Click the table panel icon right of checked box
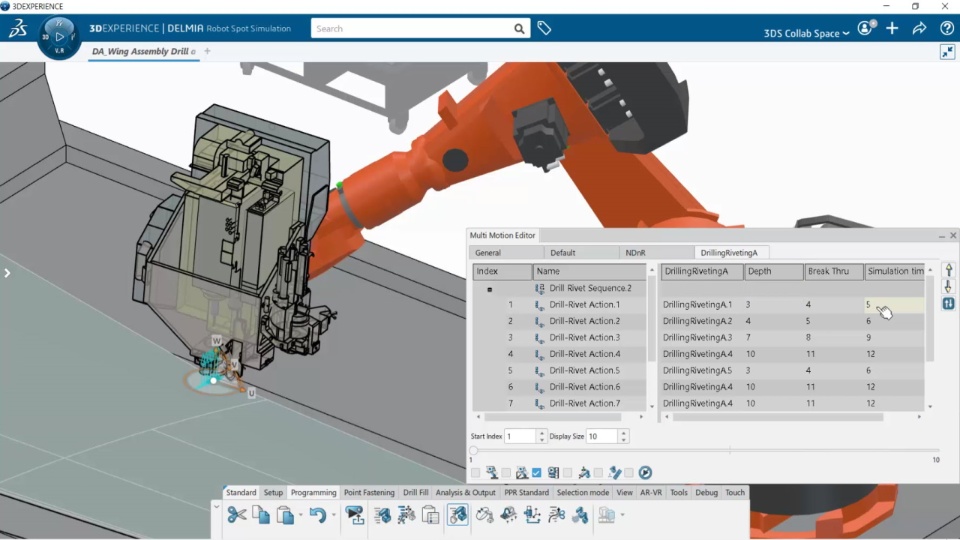Screen dimensions: 960x540 click(553, 472)
